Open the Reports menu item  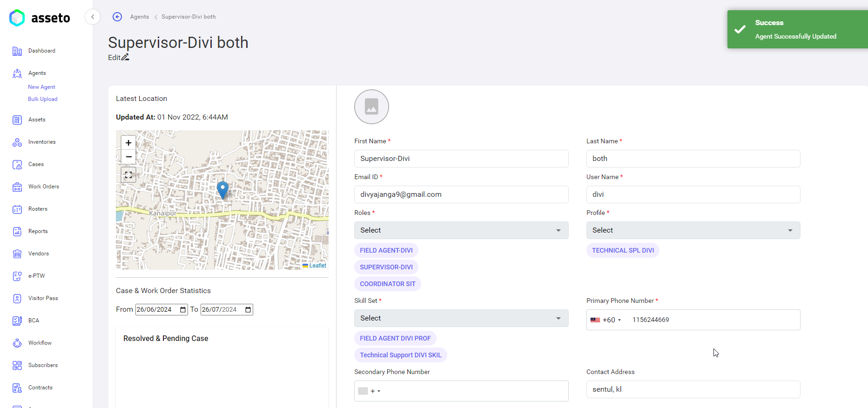click(38, 231)
